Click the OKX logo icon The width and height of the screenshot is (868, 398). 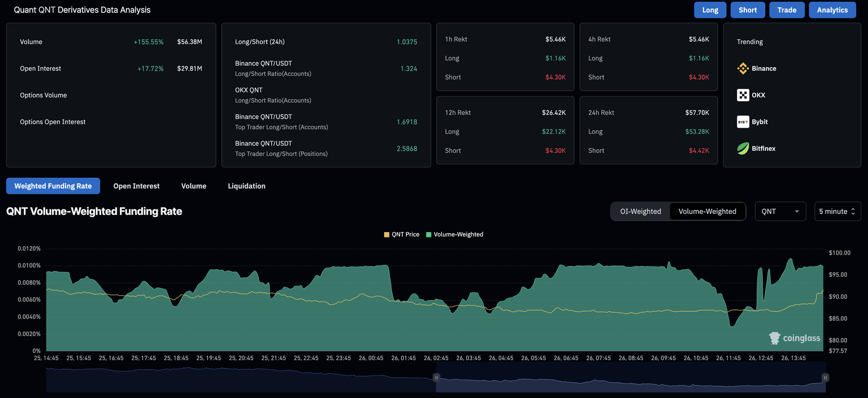click(x=743, y=95)
